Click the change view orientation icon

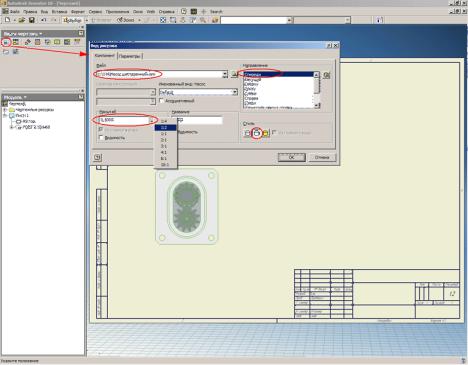point(327,75)
